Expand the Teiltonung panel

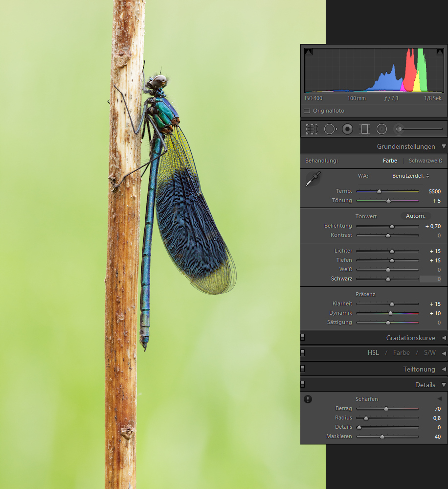pyautogui.click(x=444, y=369)
